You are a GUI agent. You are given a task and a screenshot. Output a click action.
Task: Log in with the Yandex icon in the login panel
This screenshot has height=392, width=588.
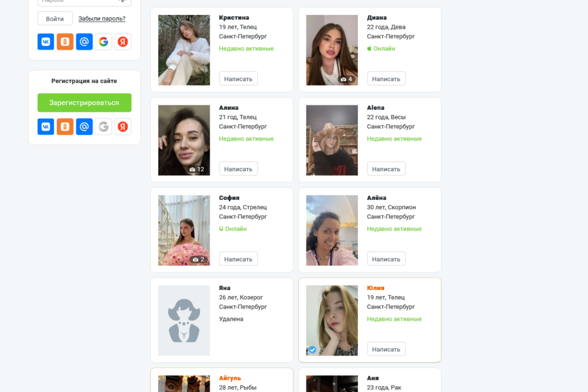tap(123, 42)
